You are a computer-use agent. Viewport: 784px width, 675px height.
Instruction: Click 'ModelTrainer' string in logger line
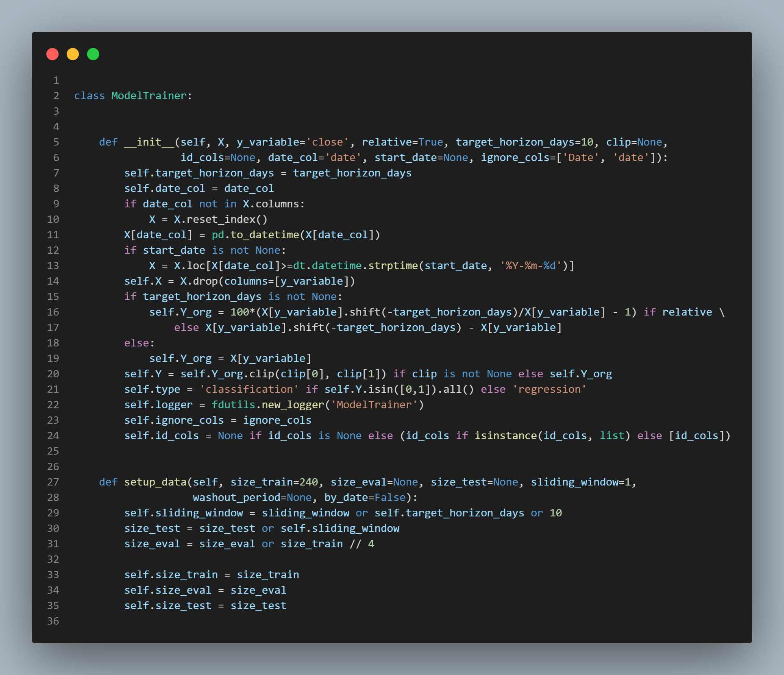pyautogui.click(x=374, y=405)
